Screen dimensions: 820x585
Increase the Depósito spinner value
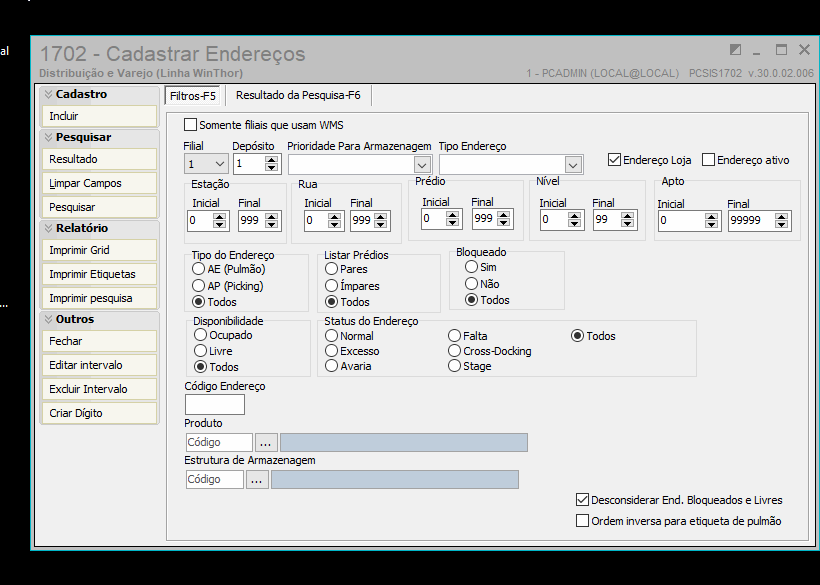point(271,160)
